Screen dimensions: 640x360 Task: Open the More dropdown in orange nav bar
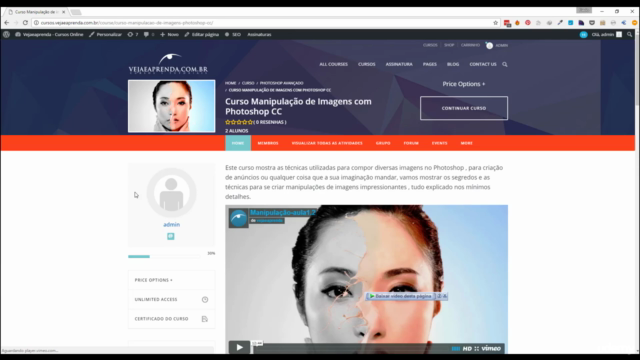coord(467,143)
